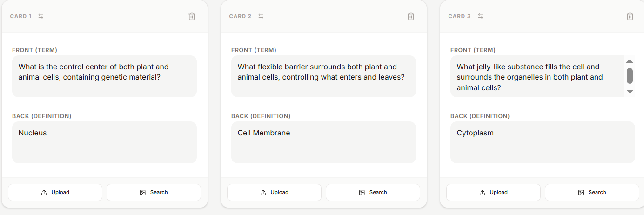Upload an image for Card 2
644x215 pixels.
pyautogui.click(x=274, y=192)
